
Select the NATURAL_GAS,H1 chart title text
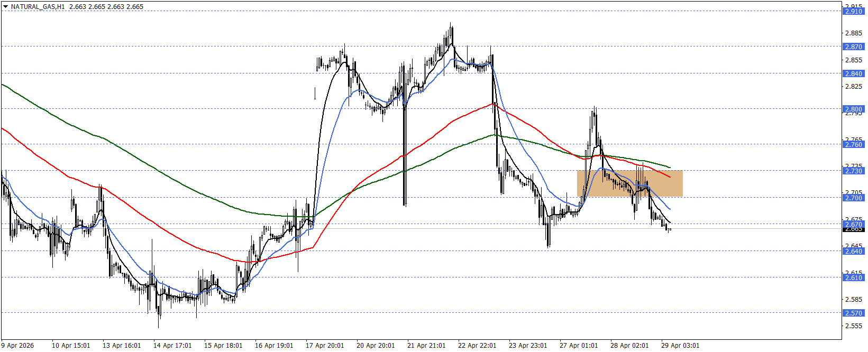point(38,7)
